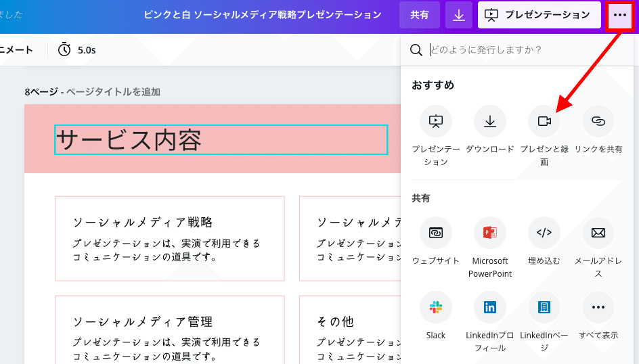
Task: Select プレゼンと録画 recording icon
Action: (x=544, y=121)
